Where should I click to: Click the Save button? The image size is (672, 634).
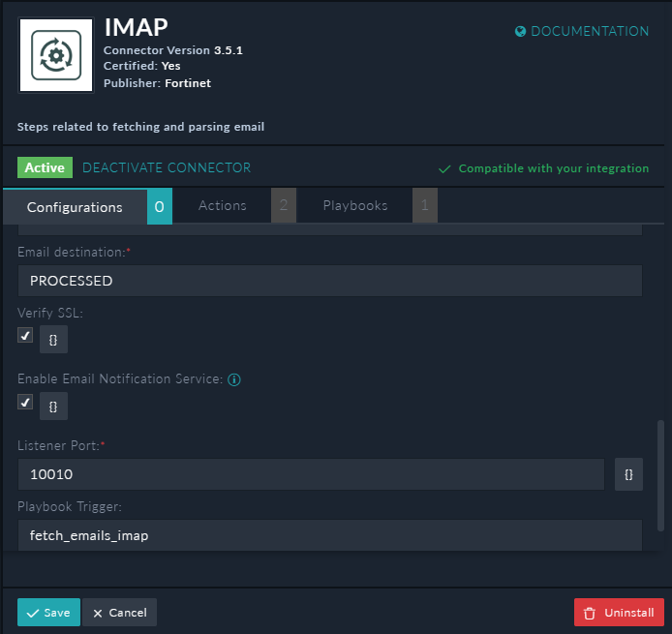click(x=48, y=612)
